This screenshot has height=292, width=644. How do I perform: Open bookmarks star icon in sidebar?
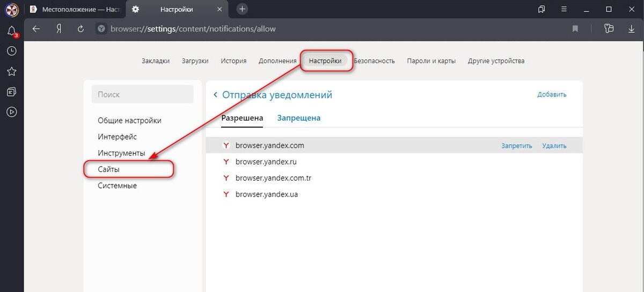click(12, 72)
